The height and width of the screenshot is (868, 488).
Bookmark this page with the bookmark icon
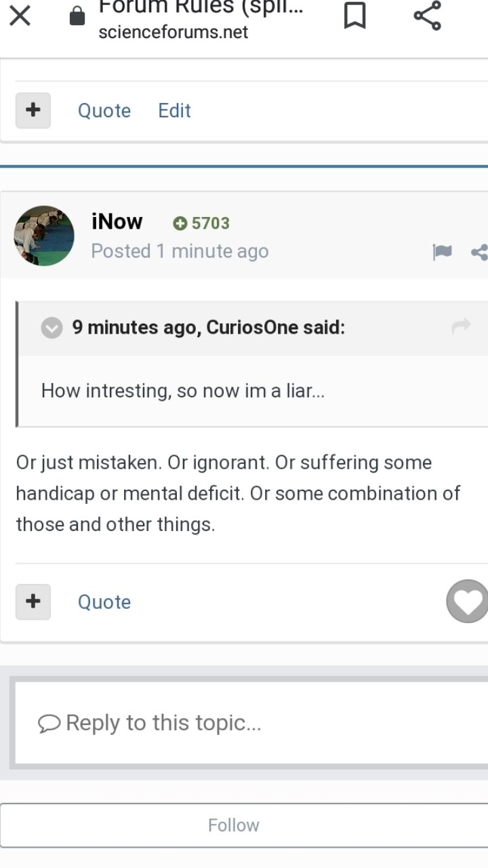coord(354,16)
